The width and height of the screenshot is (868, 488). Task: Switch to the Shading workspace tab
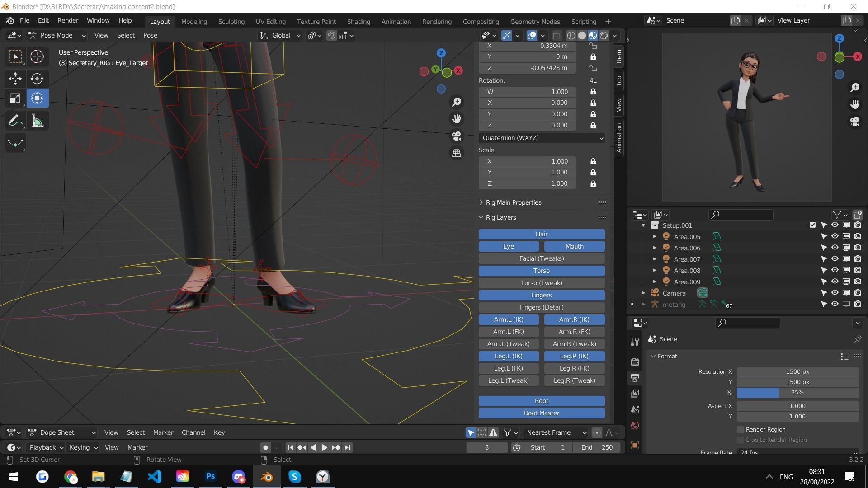point(359,22)
